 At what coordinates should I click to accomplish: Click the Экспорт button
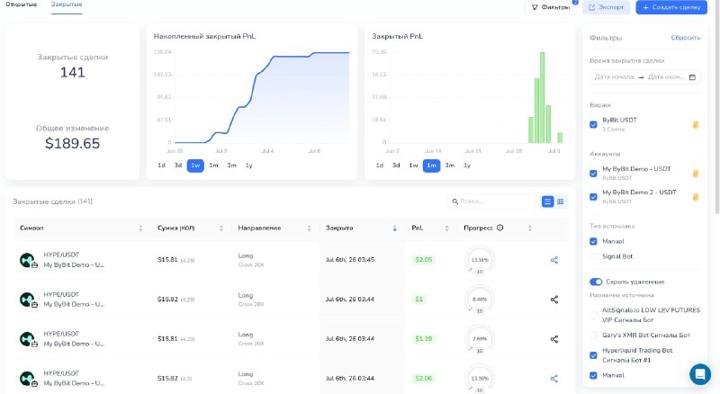606,7
